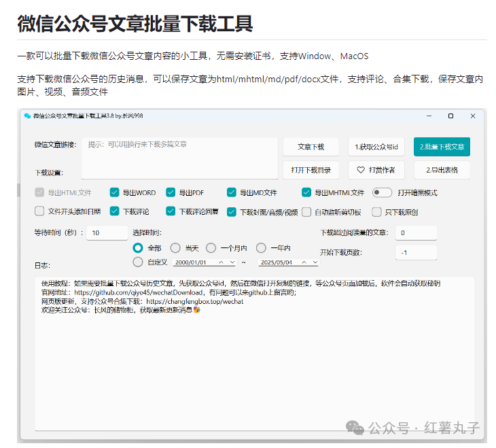Maximize the download tool window

pos(450,116)
